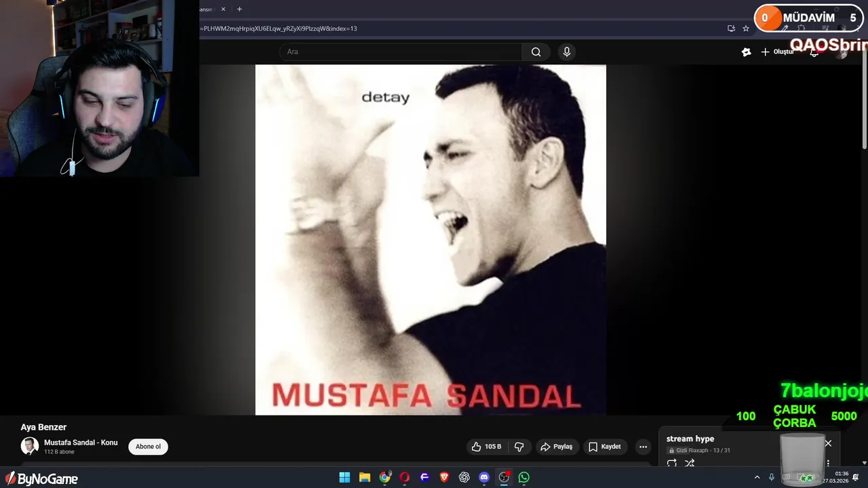
Task: Open the YouTube Premium sparkle icon
Action: click(746, 52)
